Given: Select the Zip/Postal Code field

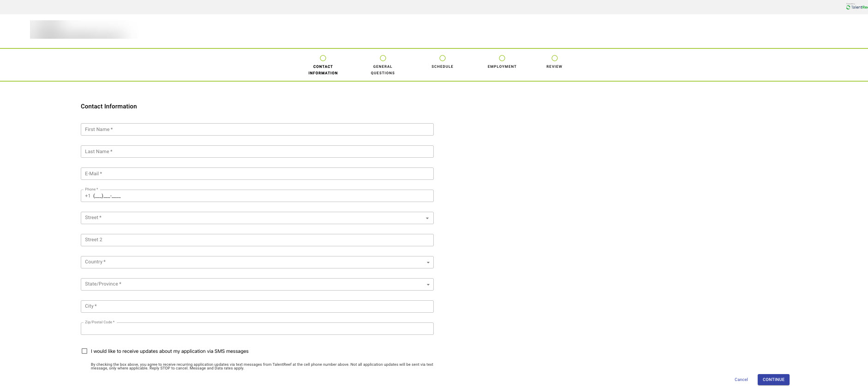Looking at the screenshot, I should point(257,329).
